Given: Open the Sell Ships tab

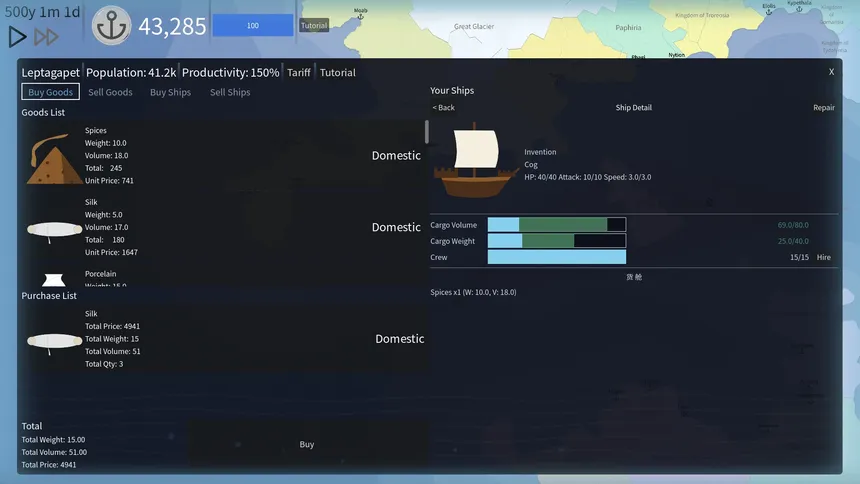Looking at the screenshot, I should click(x=230, y=92).
